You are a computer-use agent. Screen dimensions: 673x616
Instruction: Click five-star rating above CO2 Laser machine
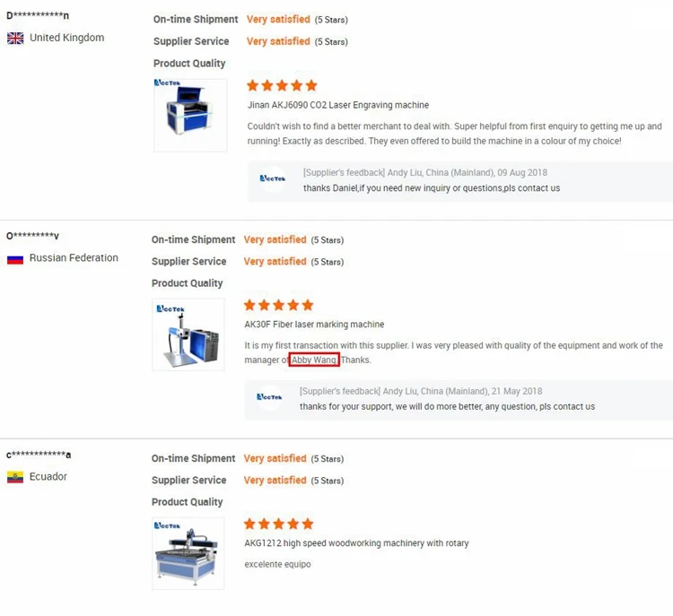(x=282, y=86)
